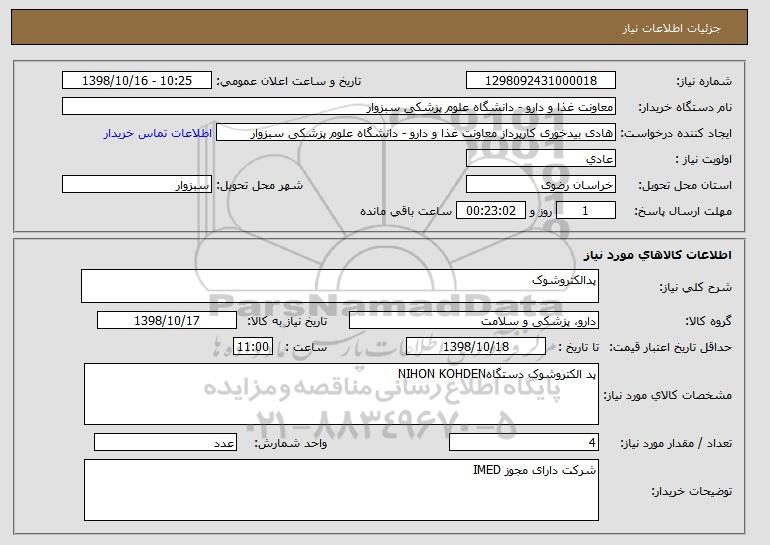
Task: Click the label مشخصات کالای مورد نیاز
Action: point(668,395)
